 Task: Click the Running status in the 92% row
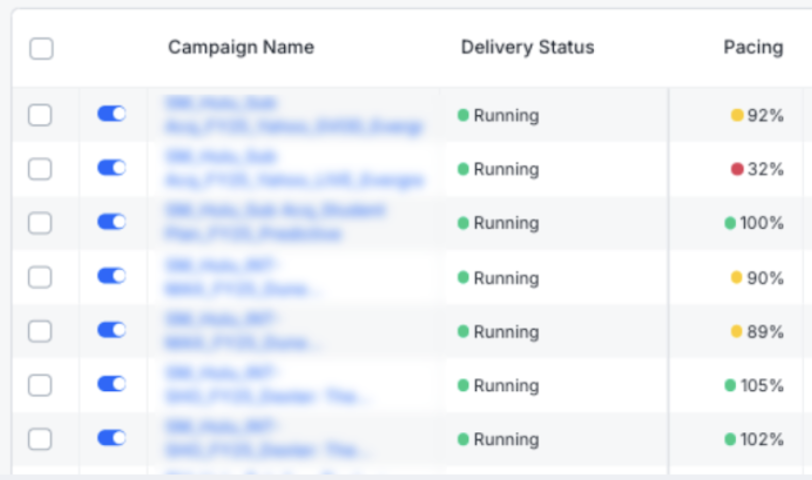coord(498,115)
